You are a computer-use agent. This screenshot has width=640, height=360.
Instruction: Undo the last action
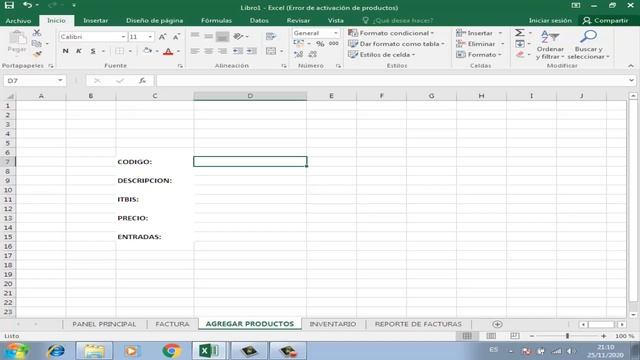point(27,5)
